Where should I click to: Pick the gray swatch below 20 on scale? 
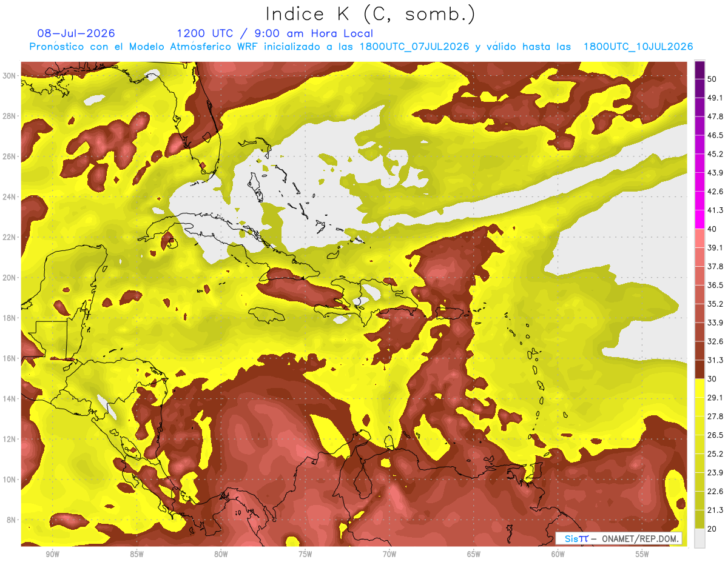point(699,538)
